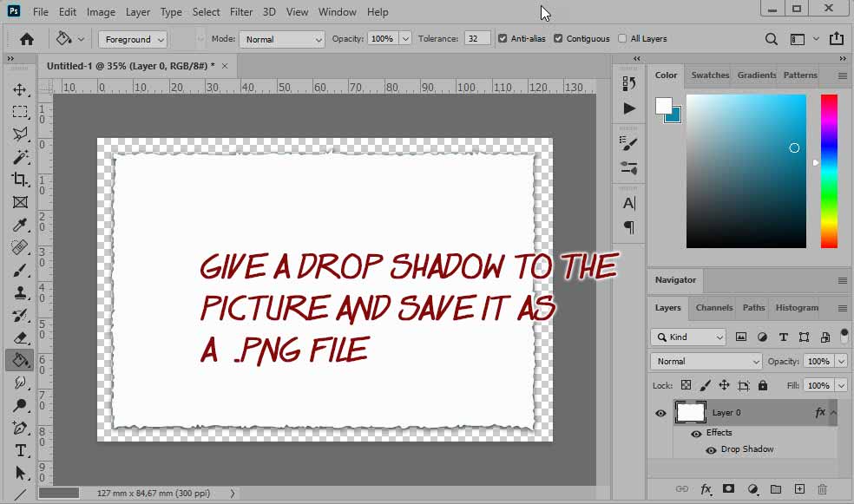
Task: Open the layer blend mode dropdown
Action: [x=706, y=362]
